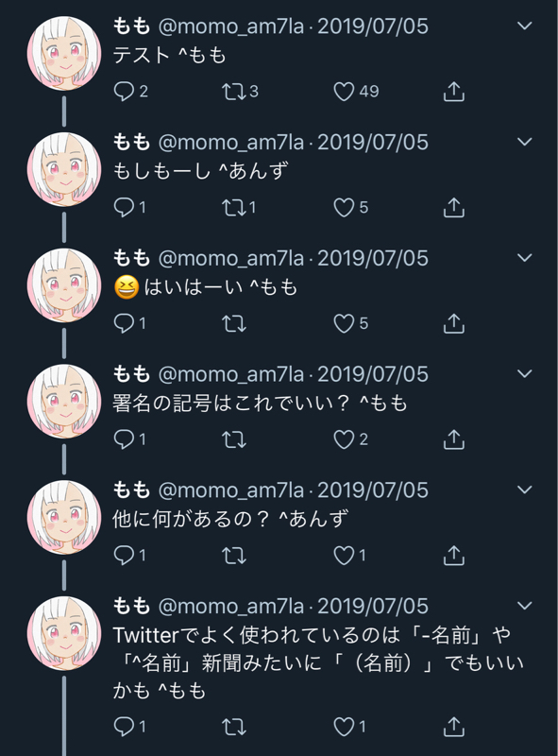Open @momo_am7la profile from first tweet
558x756 pixels.
click(x=231, y=26)
